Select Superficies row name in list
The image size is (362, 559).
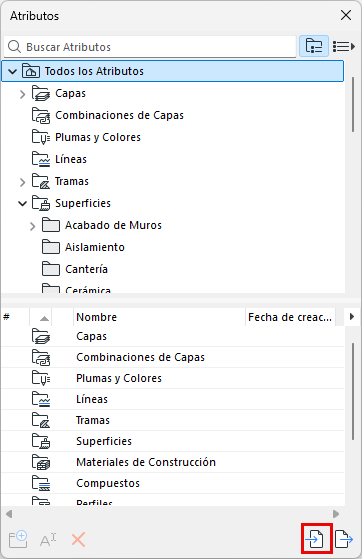pyautogui.click(x=104, y=441)
